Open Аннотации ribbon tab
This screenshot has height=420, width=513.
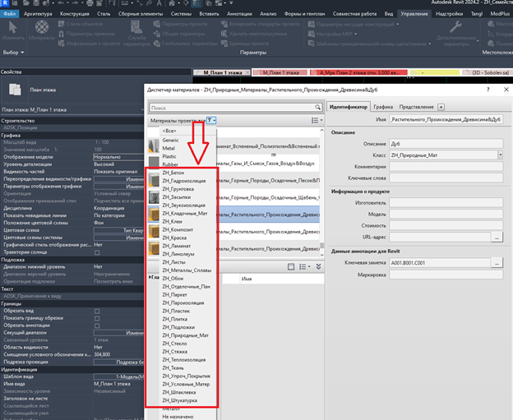pos(239,14)
